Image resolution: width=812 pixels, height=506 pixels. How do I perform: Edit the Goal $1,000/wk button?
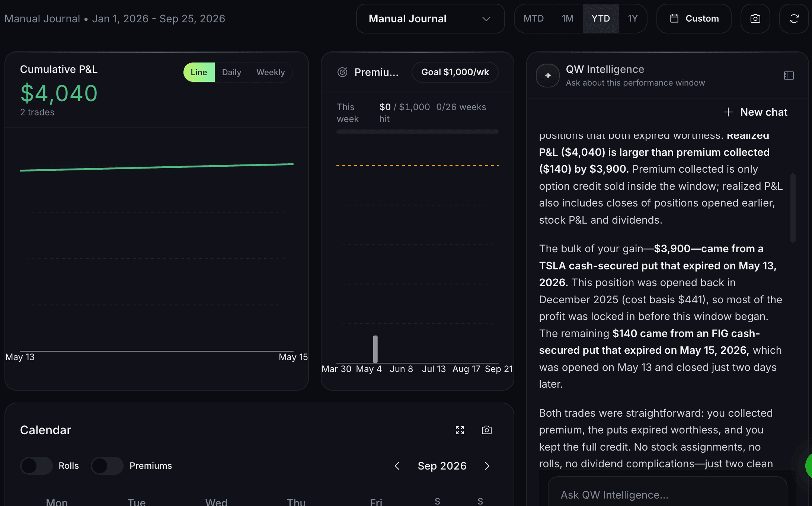click(x=455, y=72)
